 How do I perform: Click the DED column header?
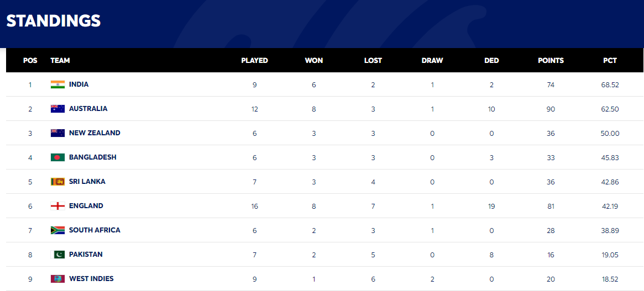491,60
